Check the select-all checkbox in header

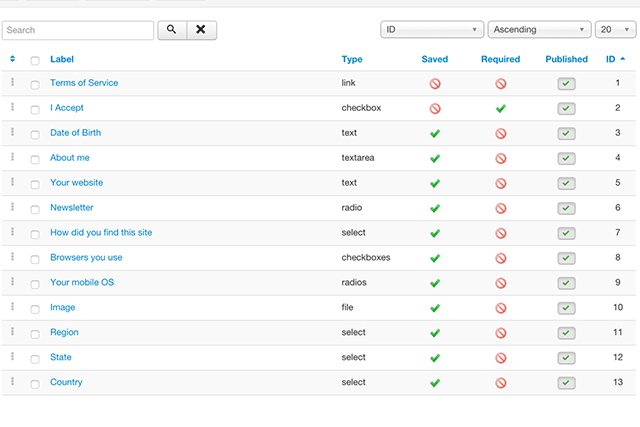pos(35,60)
